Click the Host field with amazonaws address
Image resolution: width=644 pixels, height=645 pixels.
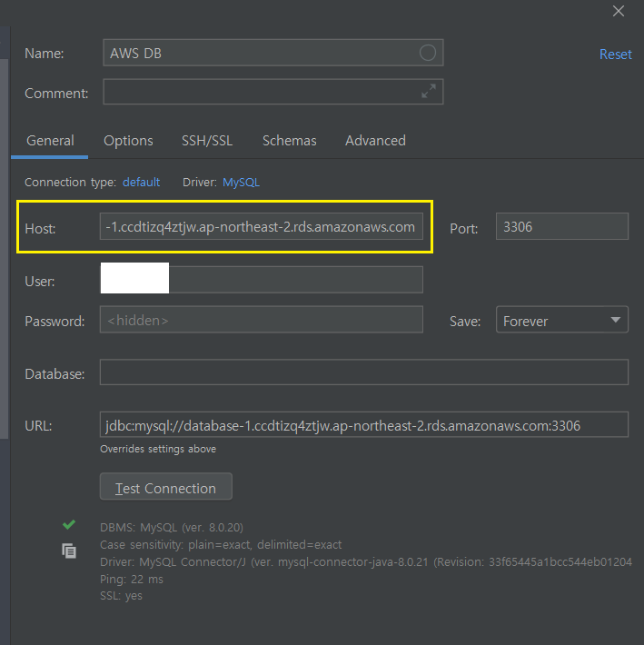[261, 226]
